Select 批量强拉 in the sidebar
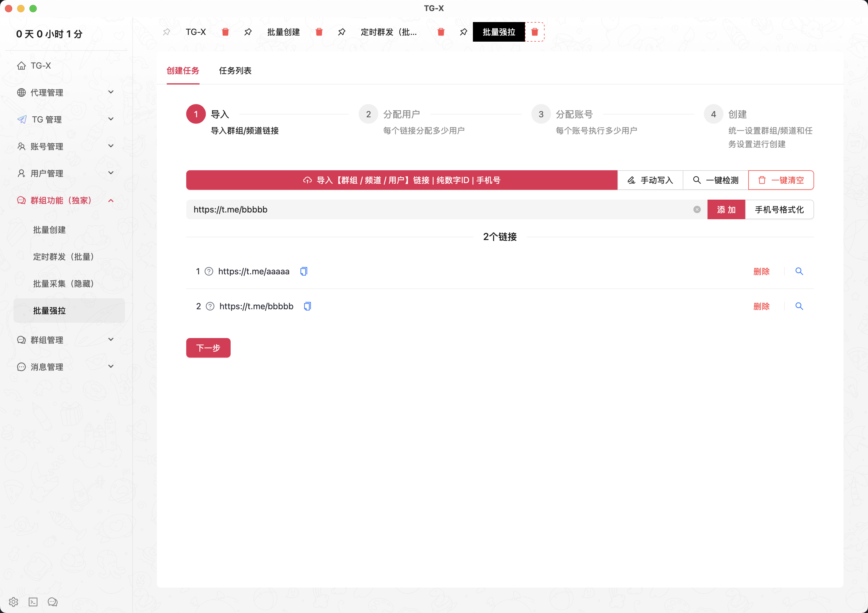Screen dimensions: 868x613 pyautogui.click(x=69, y=311)
